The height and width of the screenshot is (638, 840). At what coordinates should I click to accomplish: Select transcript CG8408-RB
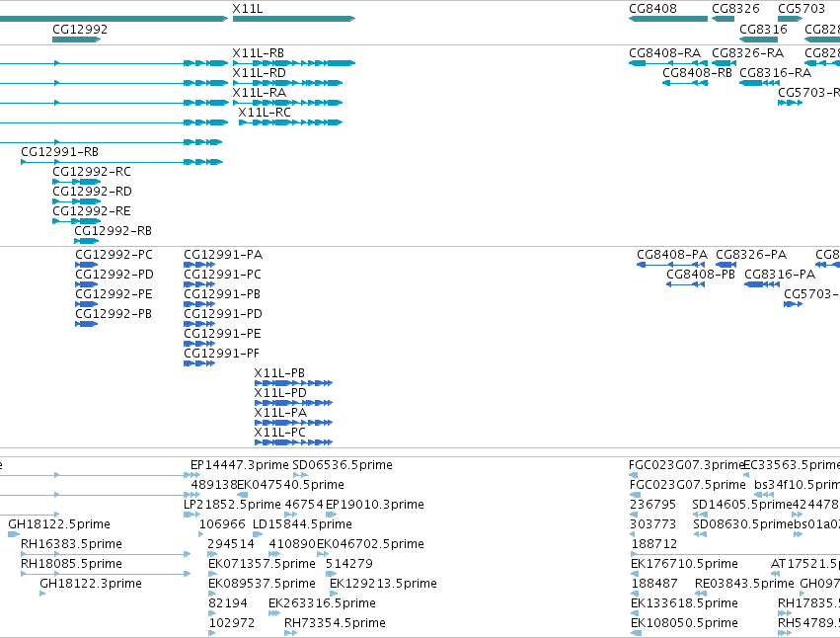[x=685, y=83]
